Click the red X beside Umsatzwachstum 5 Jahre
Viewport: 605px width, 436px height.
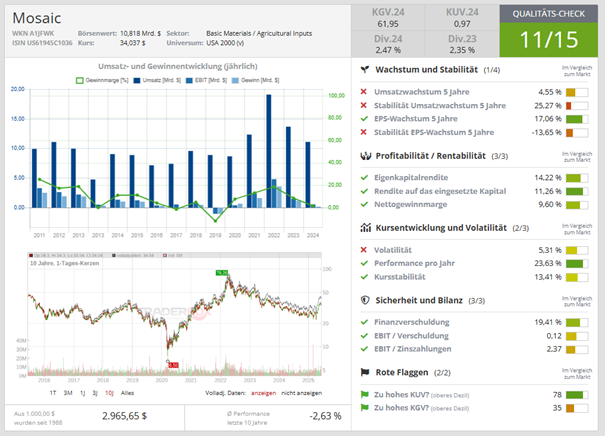(x=363, y=92)
